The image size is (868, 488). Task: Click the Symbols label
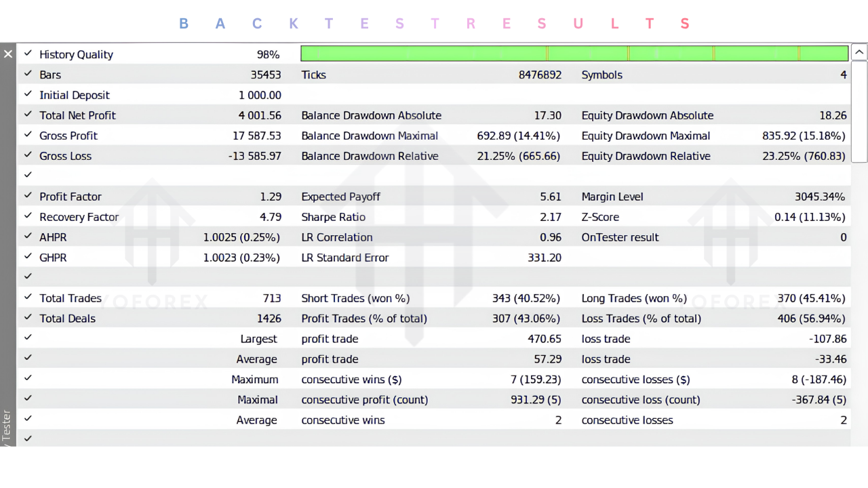click(601, 75)
